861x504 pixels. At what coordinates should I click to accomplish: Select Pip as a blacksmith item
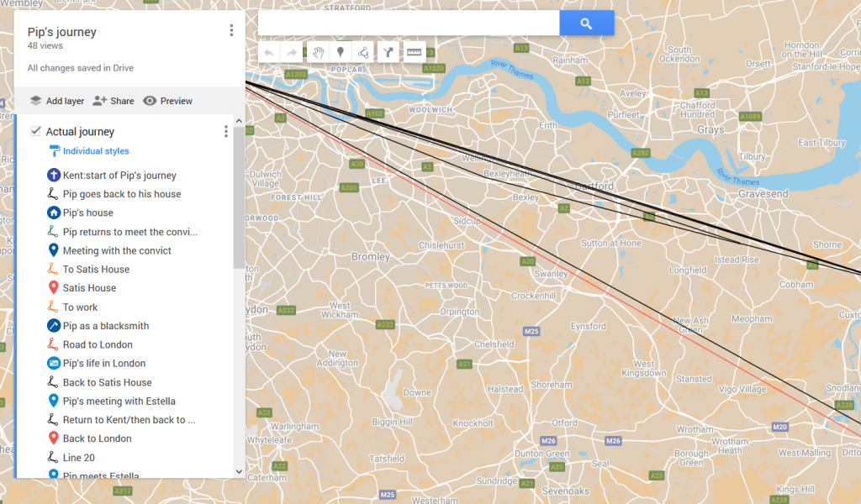click(x=105, y=326)
